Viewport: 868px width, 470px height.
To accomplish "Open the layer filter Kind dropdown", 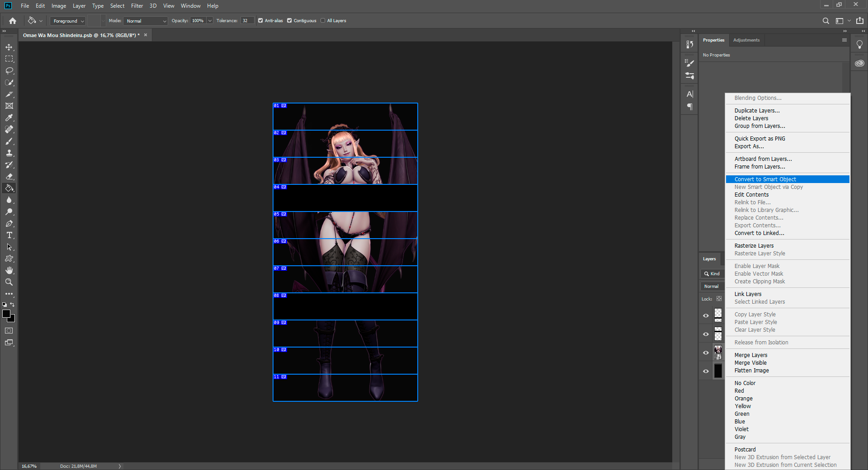I will pyautogui.click(x=712, y=273).
